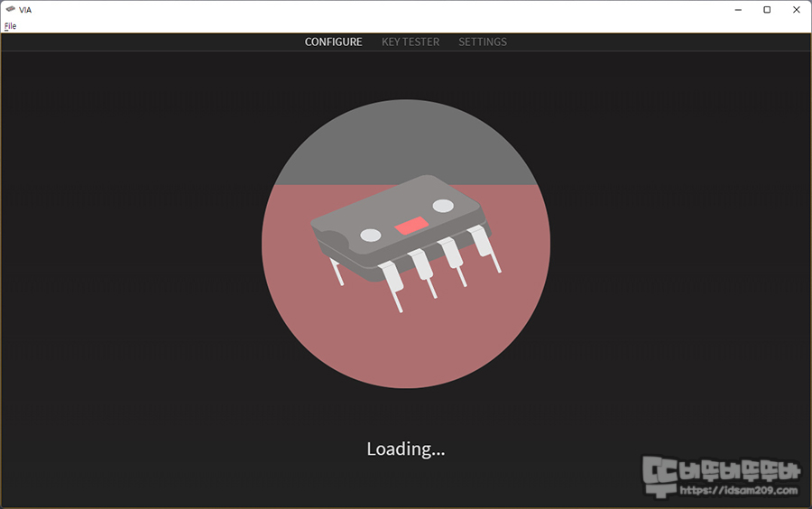This screenshot has height=509, width=812.
Task: Click the chip loading animation graphic
Action: coord(406,244)
